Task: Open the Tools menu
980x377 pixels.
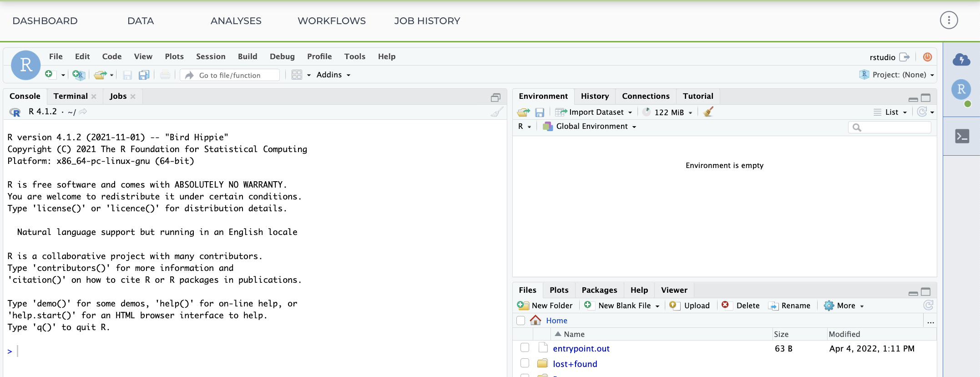Action: (x=355, y=56)
